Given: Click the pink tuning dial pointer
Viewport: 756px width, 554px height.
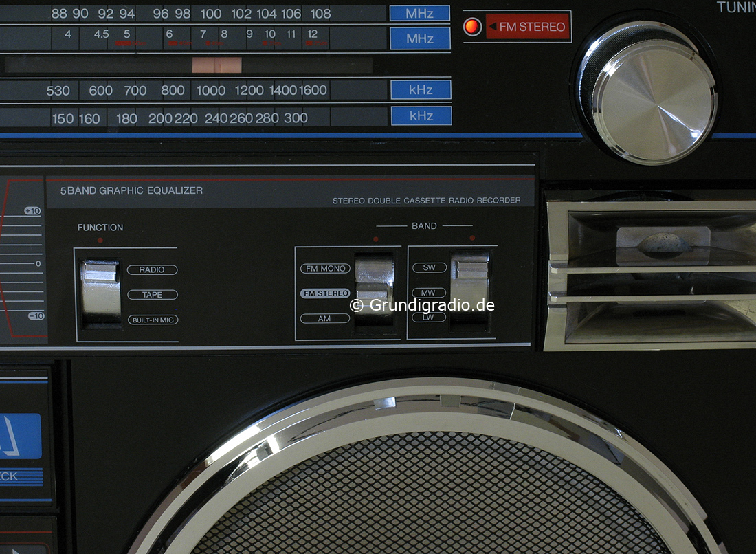Looking at the screenshot, I should [x=216, y=65].
